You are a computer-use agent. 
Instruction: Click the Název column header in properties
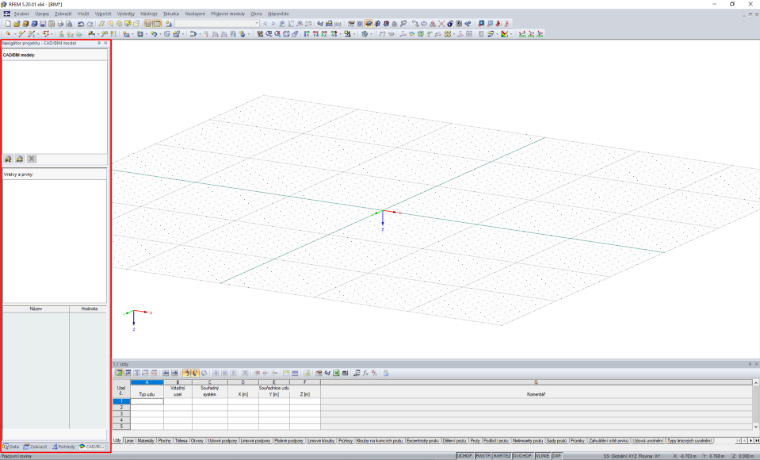36,309
